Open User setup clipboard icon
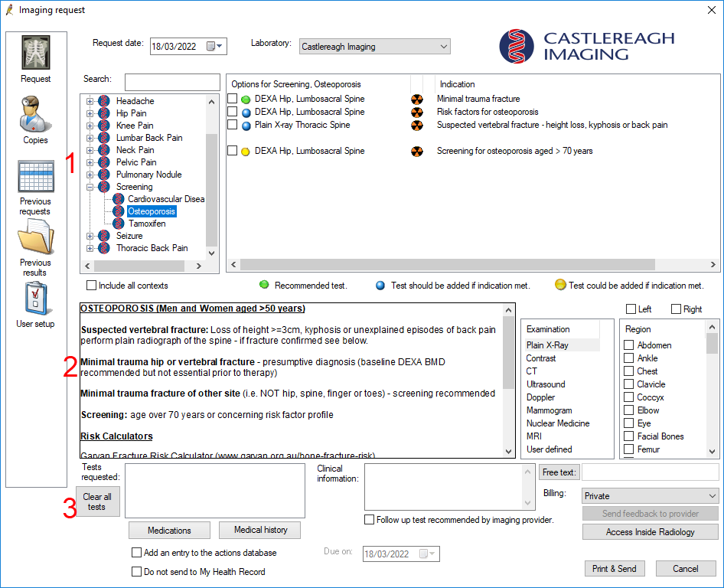724x588 pixels. tap(35, 299)
